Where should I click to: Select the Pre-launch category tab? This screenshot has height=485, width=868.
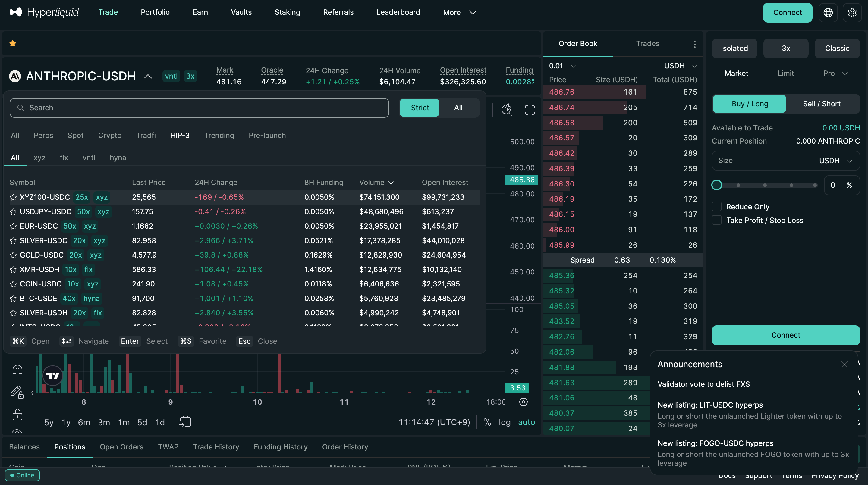(267, 135)
